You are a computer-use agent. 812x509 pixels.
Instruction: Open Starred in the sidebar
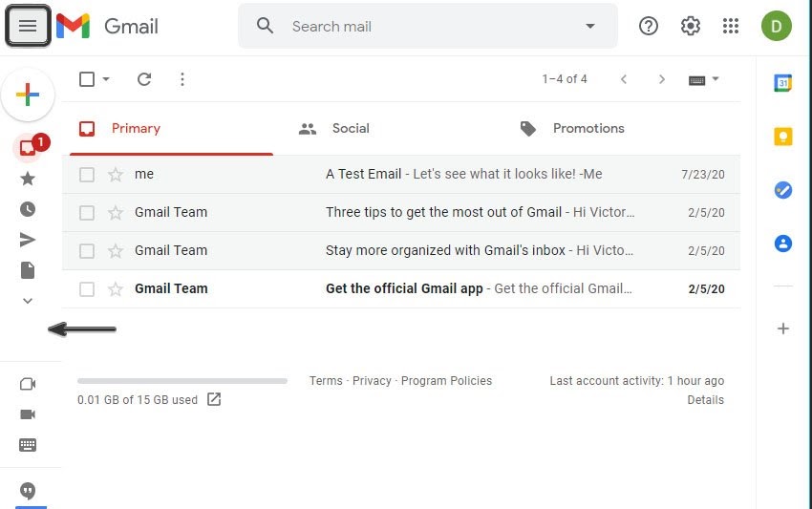pos(28,179)
